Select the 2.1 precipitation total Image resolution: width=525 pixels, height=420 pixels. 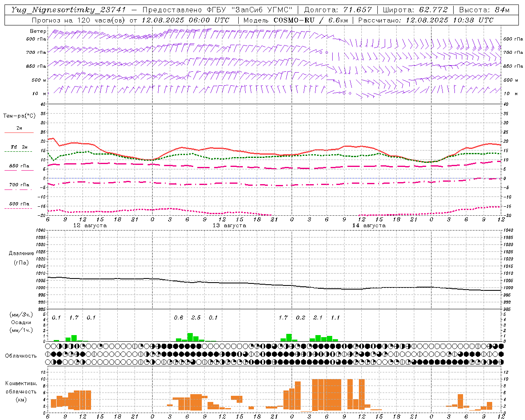pos(318,317)
